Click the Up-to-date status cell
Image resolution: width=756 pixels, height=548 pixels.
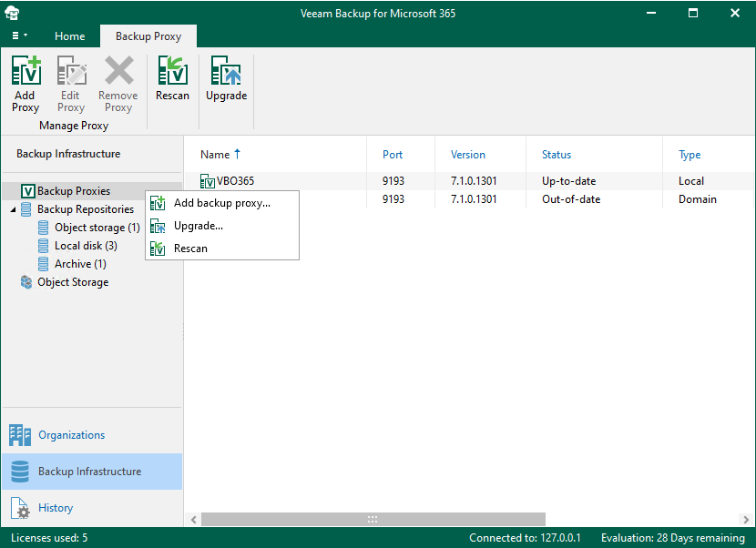click(x=569, y=181)
